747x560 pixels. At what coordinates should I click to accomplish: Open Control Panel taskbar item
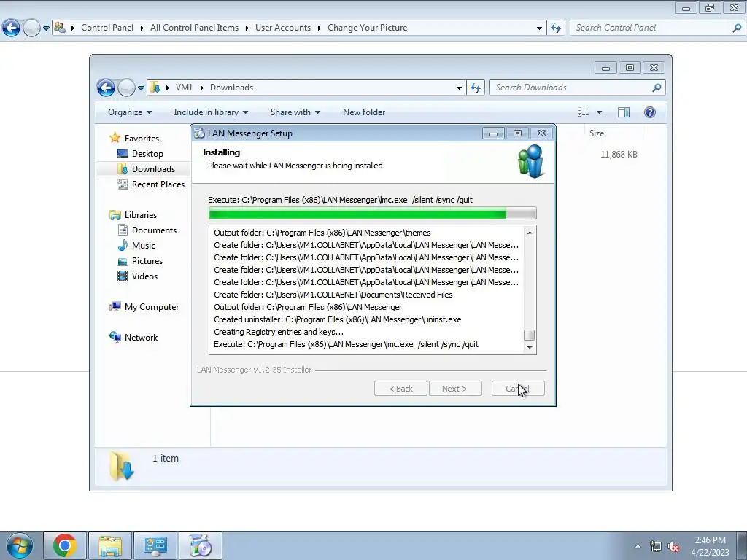pyautogui.click(x=155, y=546)
